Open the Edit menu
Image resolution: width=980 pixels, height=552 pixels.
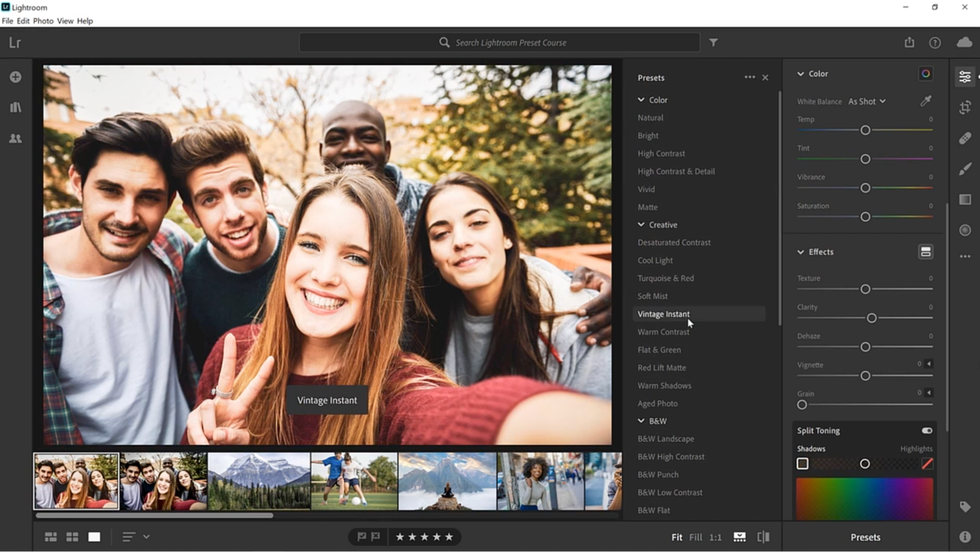pyautogui.click(x=22, y=21)
